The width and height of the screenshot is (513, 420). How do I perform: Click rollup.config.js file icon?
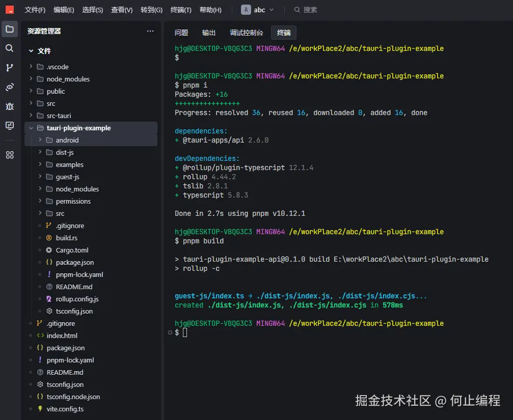[49, 299]
